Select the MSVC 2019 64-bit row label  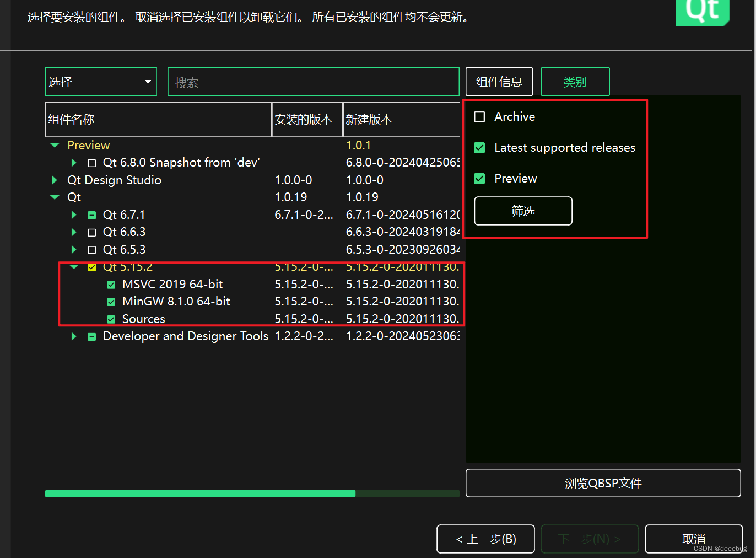point(172,285)
